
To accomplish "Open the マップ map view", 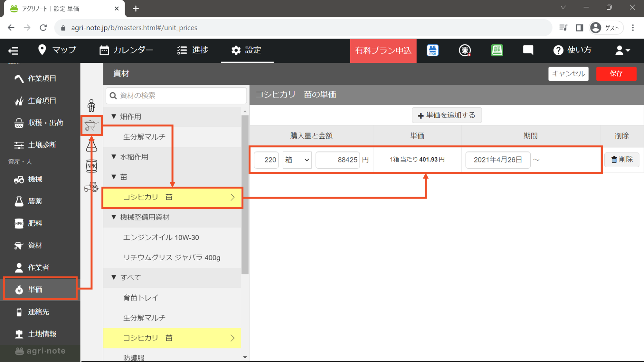I will coord(57,50).
